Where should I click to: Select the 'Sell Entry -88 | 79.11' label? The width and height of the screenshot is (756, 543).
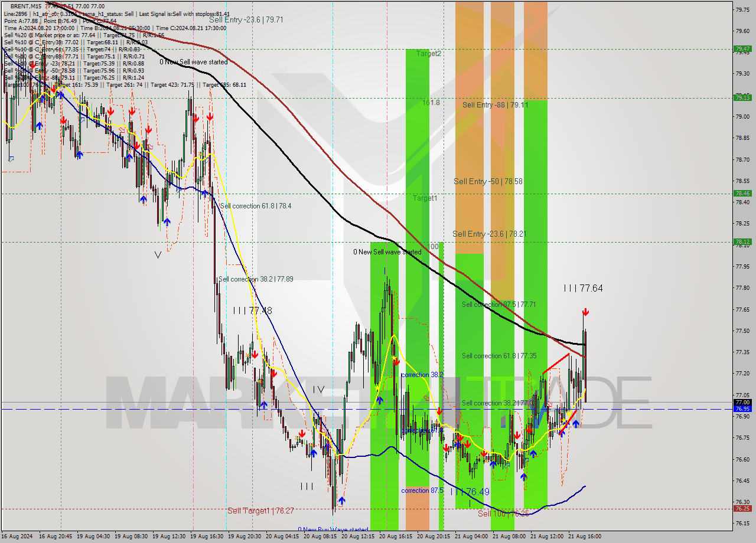[496, 104]
